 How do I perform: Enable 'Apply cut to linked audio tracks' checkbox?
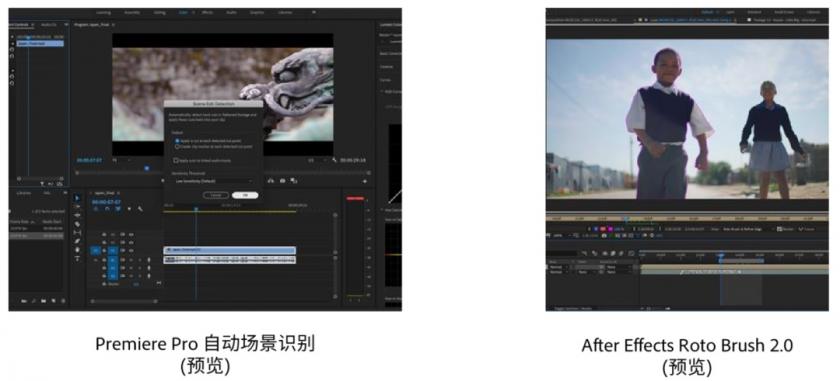click(x=176, y=160)
